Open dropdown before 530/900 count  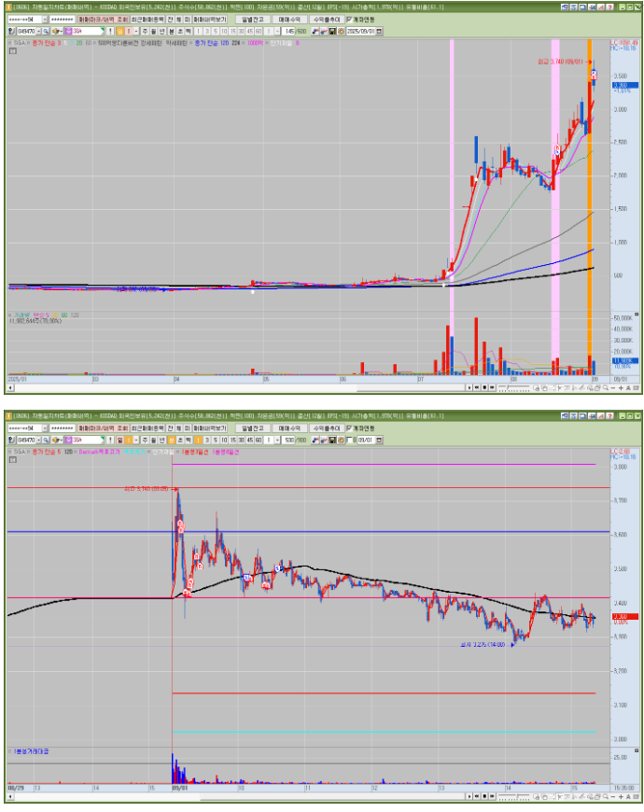pos(277,441)
